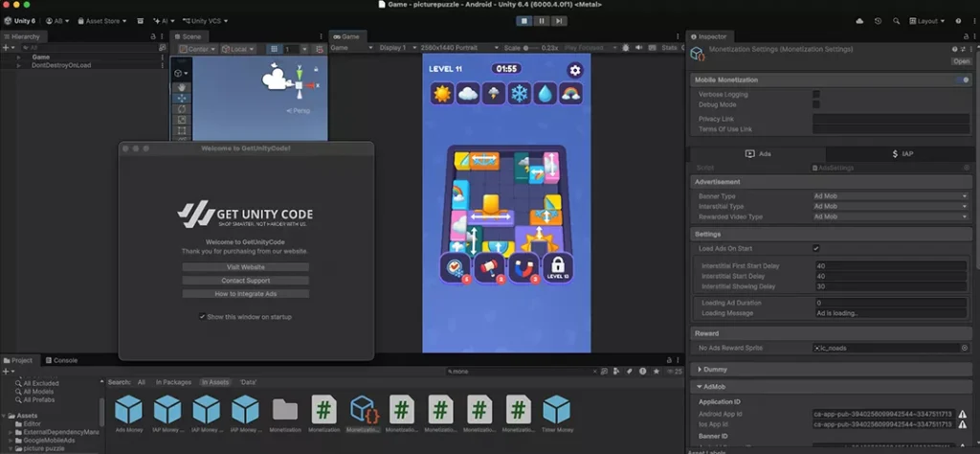Screen dimensions: 980x454
Task: Click the in-game settings gear icon
Action: point(575,70)
